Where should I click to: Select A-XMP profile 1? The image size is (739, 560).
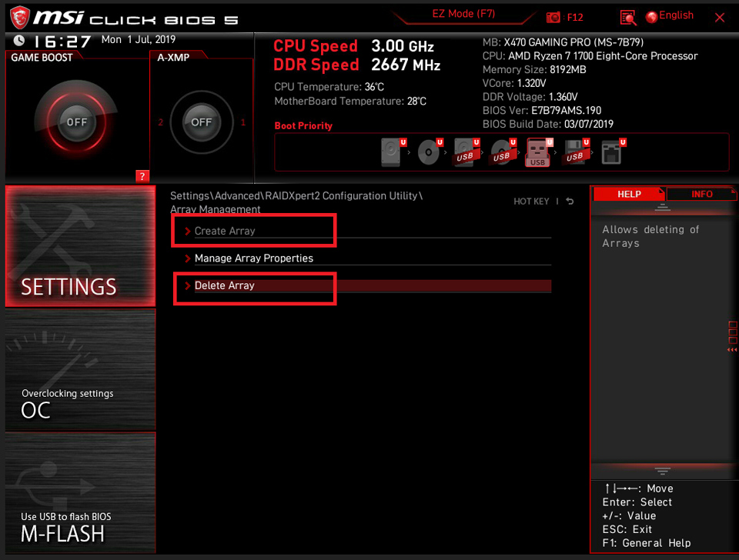[243, 122]
